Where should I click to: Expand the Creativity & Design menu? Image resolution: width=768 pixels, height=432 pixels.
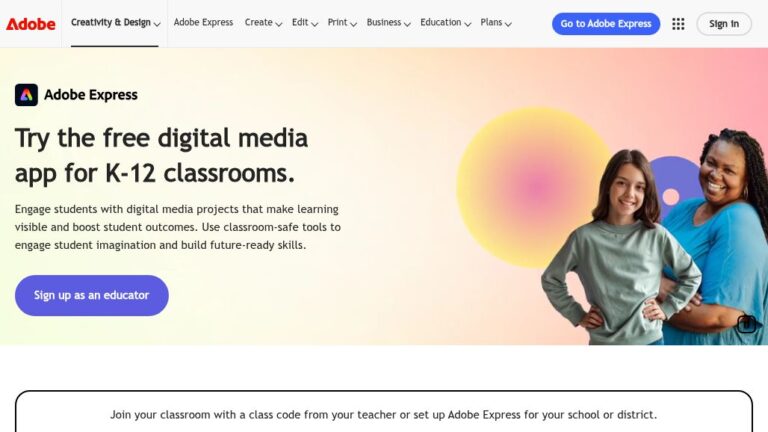115,23
